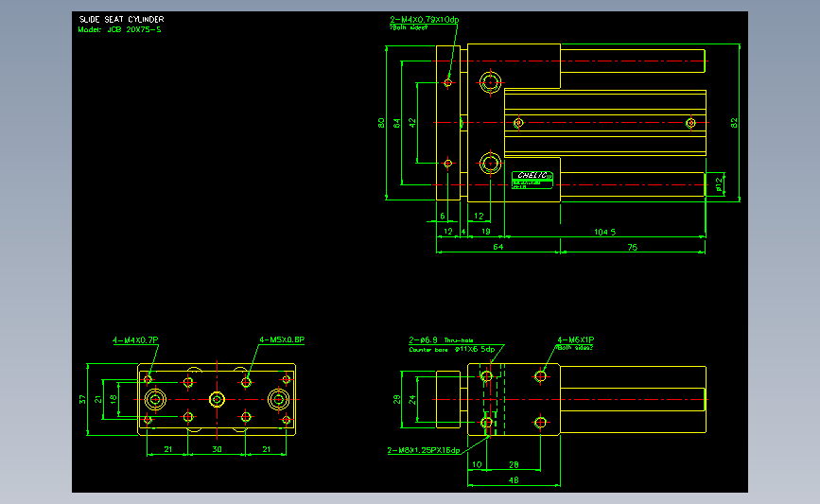Click the vertical "80" dimension value
This screenshot has height=504, width=820.
point(381,123)
